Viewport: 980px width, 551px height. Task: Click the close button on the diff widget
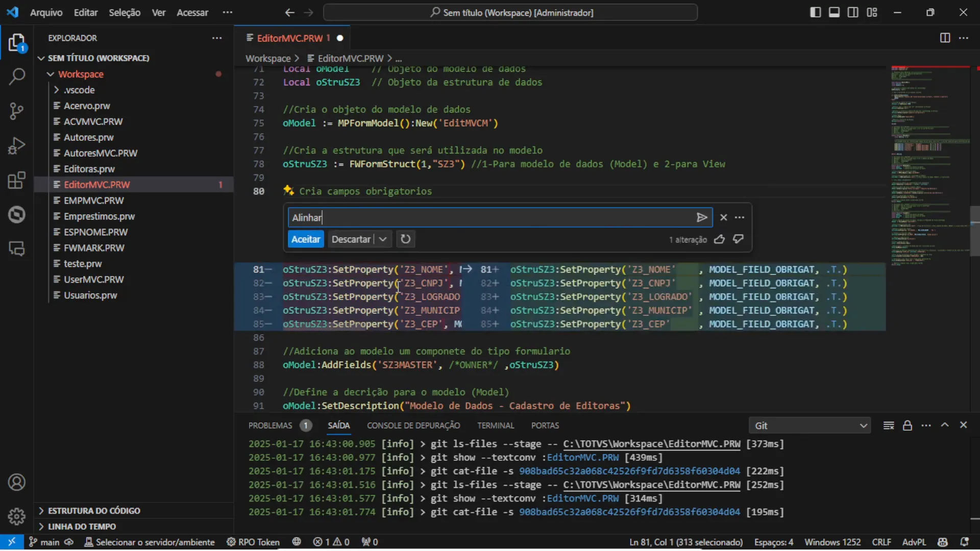pos(723,217)
